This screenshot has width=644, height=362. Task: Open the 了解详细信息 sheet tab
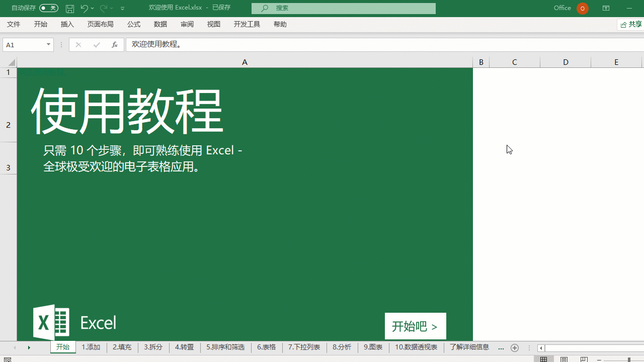pos(469,347)
